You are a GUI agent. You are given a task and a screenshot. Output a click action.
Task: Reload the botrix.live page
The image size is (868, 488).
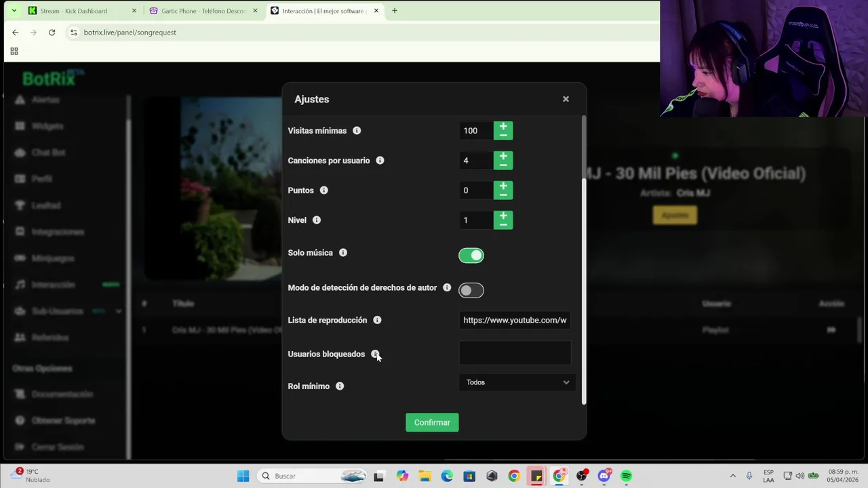[x=52, y=33]
